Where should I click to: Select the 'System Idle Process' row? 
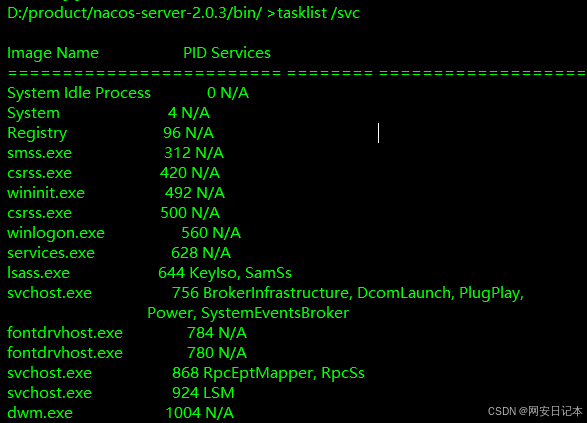point(128,93)
